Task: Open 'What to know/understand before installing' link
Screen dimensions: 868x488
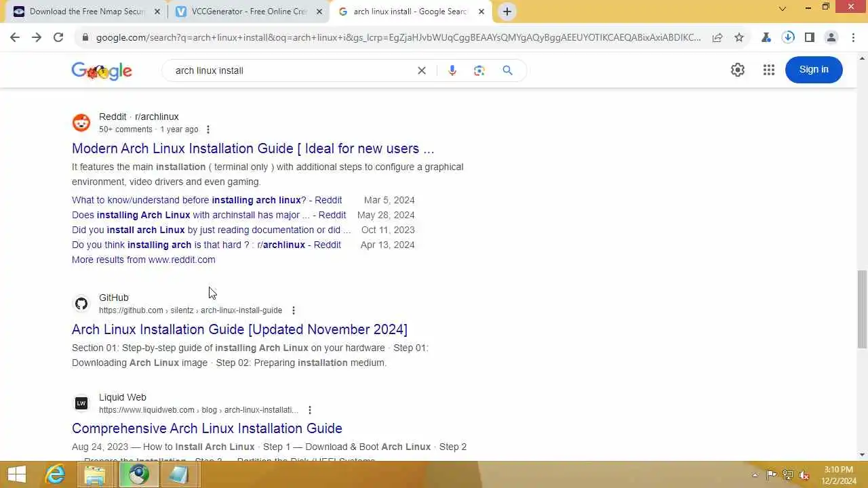Action: [207, 200]
